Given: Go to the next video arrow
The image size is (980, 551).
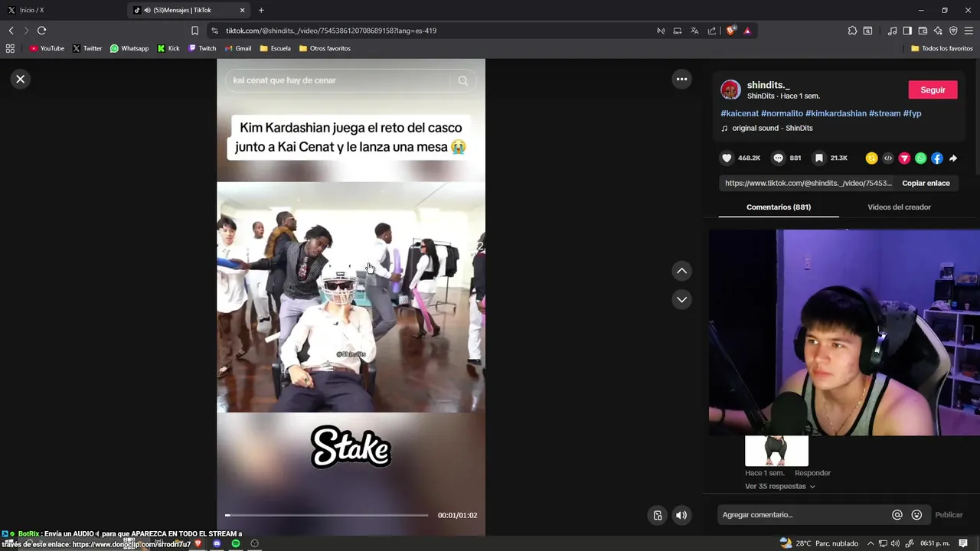Looking at the screenshot, I should 681,299.
